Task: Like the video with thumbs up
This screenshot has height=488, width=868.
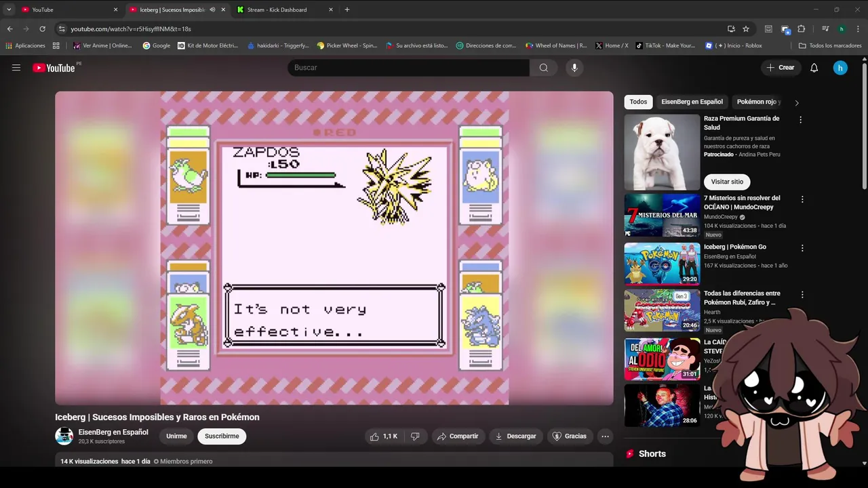Action: pos(384,436)
